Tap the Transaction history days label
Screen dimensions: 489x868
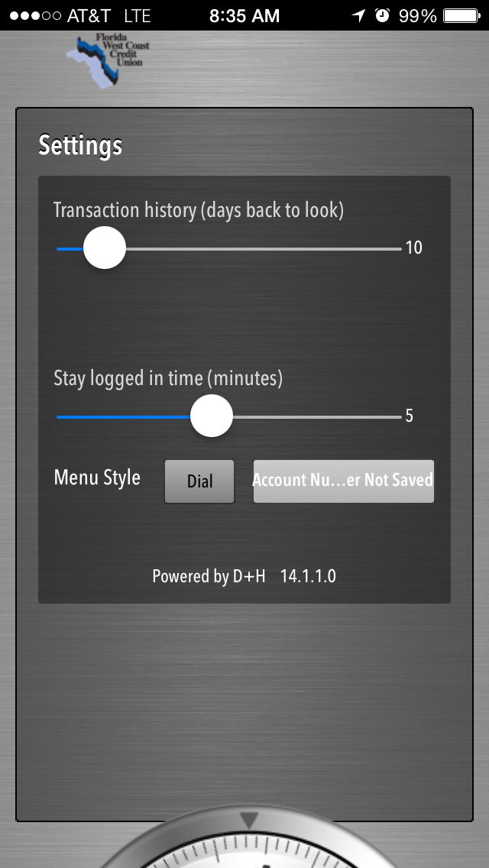pos(199,210)
